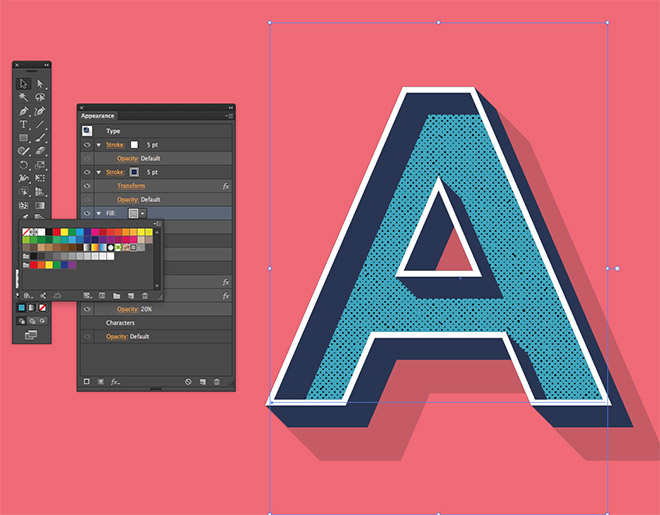Screen dimensions: 660x515
Task: Click Add New Fill icon in Appearance panel
Action: click(x=101, y=382)
